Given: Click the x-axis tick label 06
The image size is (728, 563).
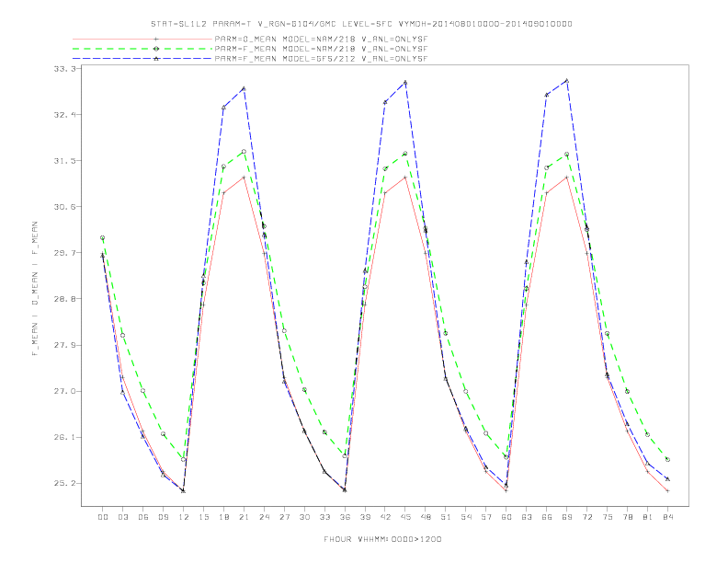Looking at the screenshot, I should (x=143, y=517).
